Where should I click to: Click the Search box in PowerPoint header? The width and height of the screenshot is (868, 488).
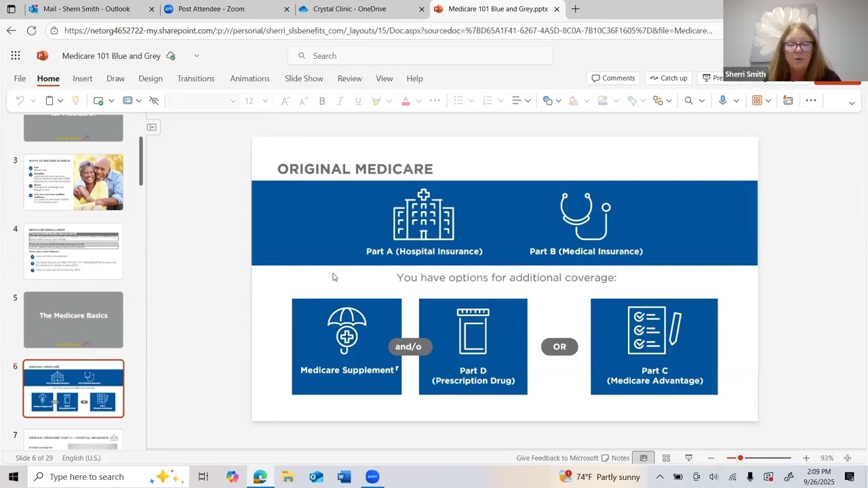[420, 56]
